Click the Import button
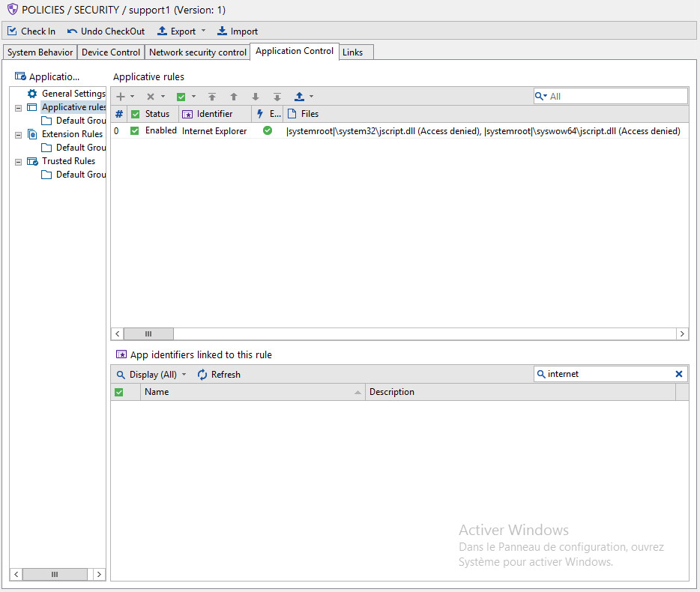Screen dimensions: 700x592 click(238, 31)
